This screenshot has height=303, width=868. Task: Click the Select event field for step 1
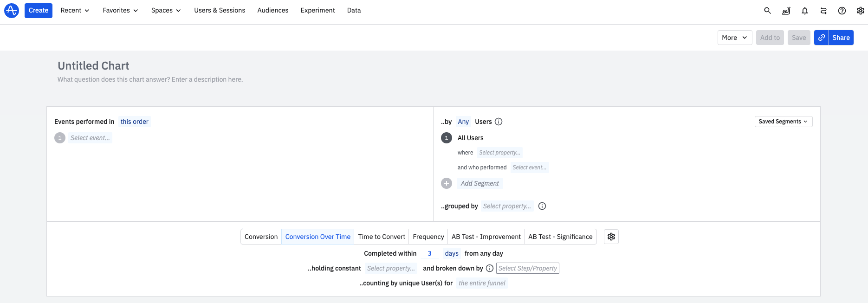click(x=90, y=138)
